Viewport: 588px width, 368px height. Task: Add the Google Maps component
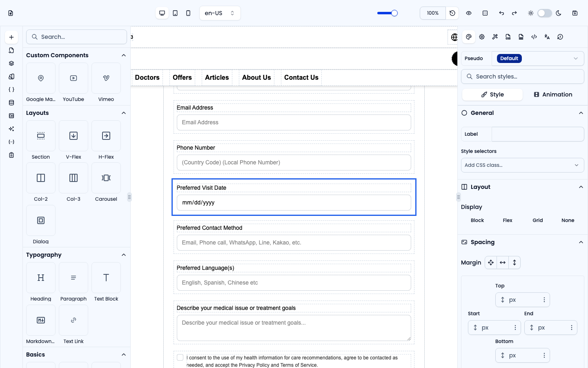tap(41, 82)
